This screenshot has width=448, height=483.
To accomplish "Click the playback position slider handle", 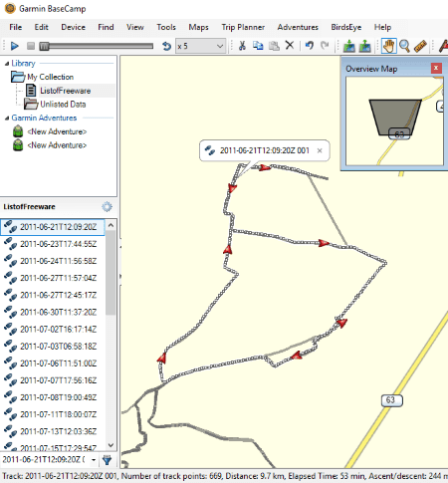I will (x=44, y=46).
